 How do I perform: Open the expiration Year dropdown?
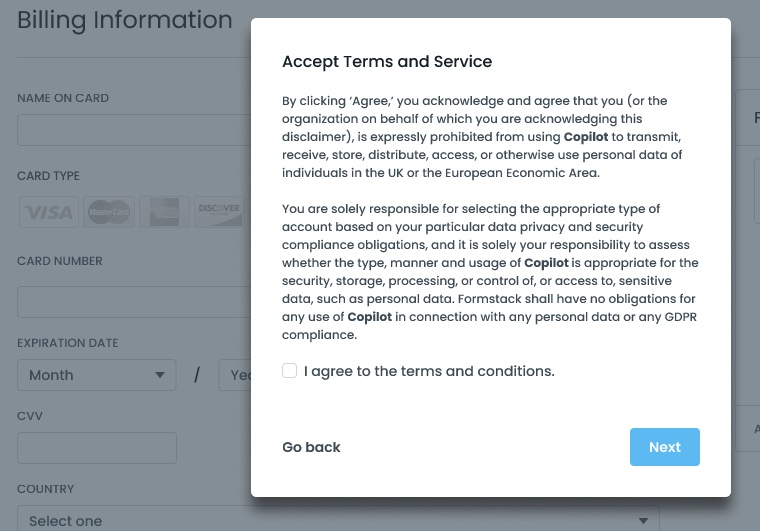pos(236,375)
